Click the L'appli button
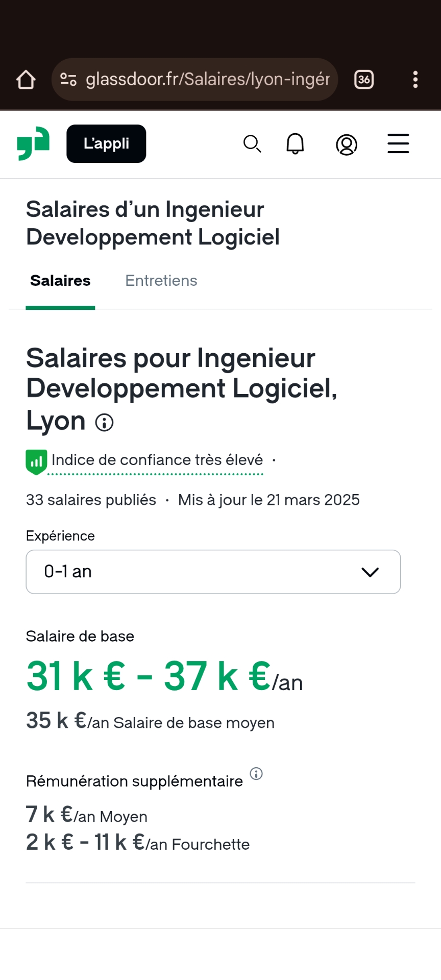 [106, 144]
